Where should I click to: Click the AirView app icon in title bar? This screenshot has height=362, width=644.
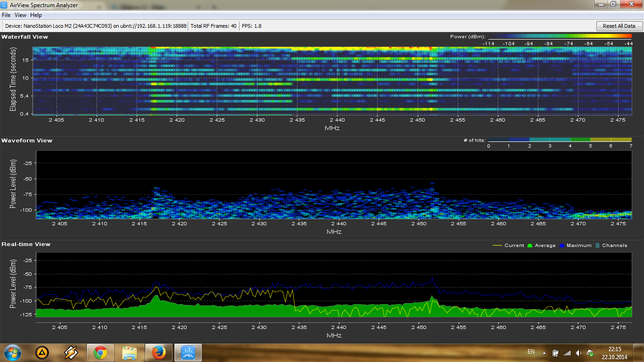click(x=5, y=5)
